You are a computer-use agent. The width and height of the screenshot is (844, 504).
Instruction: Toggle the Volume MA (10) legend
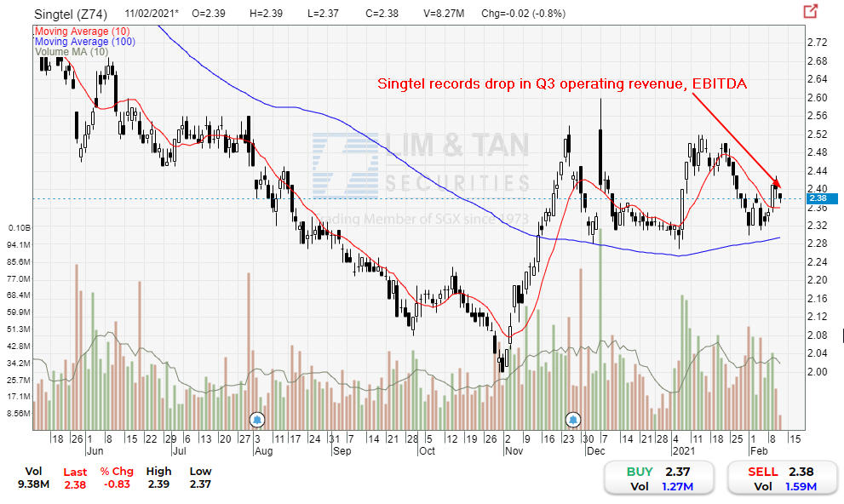(72, 52)
